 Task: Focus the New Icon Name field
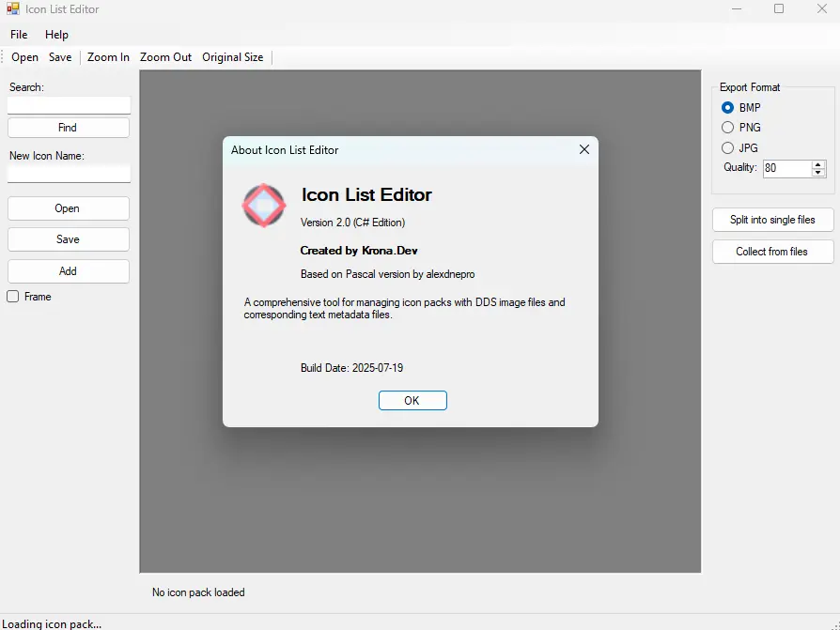coord(69,174)
